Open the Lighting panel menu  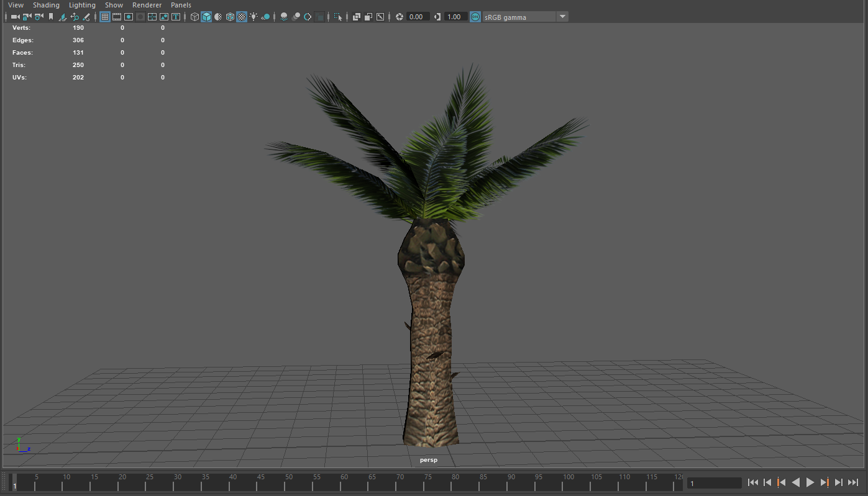point(82,5)
